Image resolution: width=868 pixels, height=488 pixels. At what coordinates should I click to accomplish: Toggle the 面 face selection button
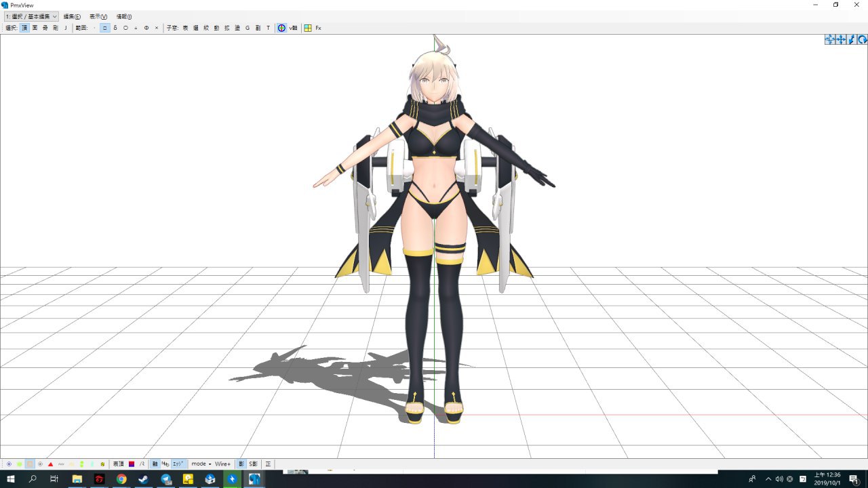pyautogui.click(x=35, y=28)
